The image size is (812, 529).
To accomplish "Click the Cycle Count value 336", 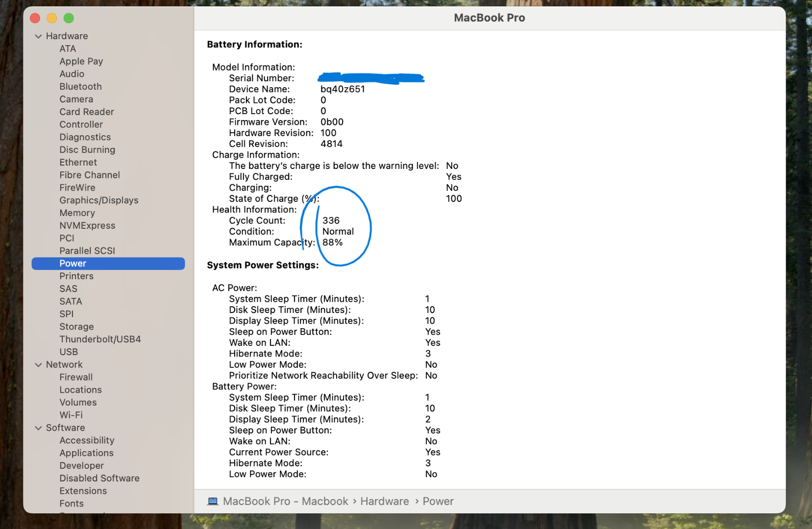I will click(331, 220).
